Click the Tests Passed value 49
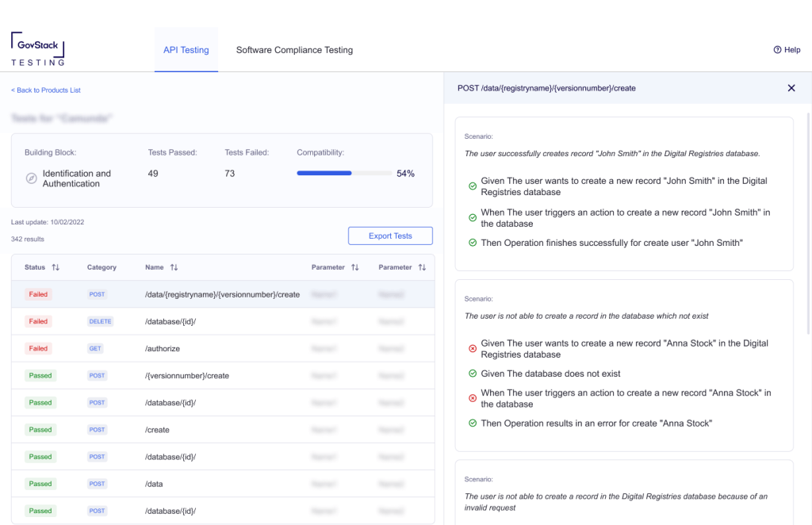 [x=153, y=174]
